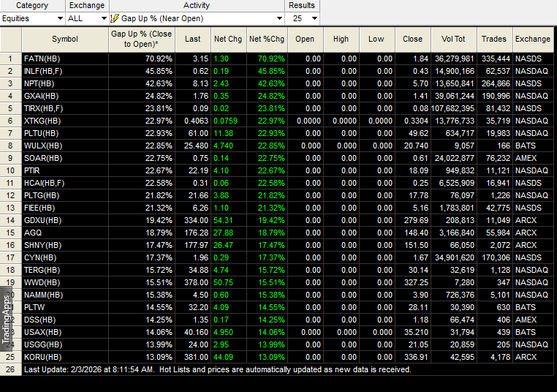557x392 pixels.
Task: Open the Results dropdown showing 25
Action: point(303,18)
